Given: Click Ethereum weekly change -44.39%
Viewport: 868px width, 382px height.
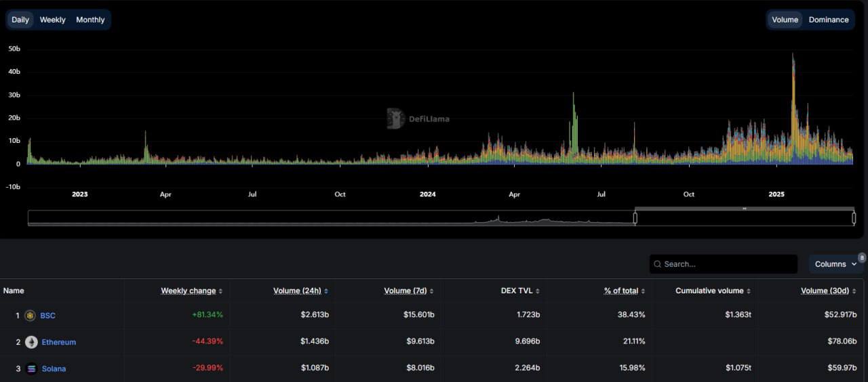Looking at the screenshot, I should point(208,341).
